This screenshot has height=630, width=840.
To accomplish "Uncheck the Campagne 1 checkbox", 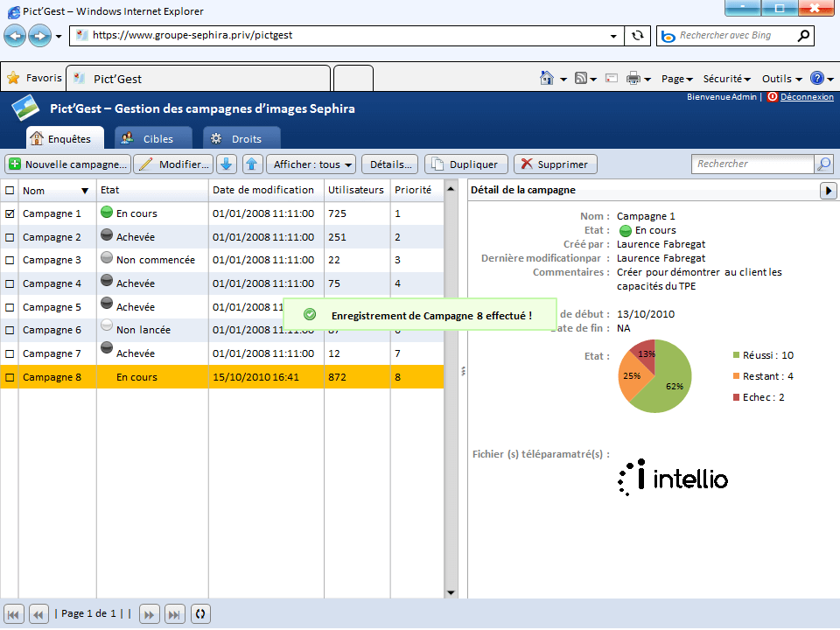I will (10, 213).
